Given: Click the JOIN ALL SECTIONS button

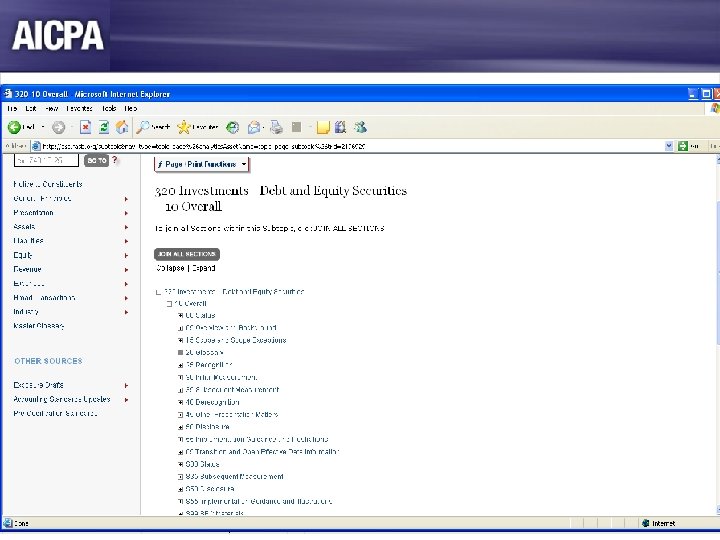Looking at the screenshot, I should coord(187,254).
